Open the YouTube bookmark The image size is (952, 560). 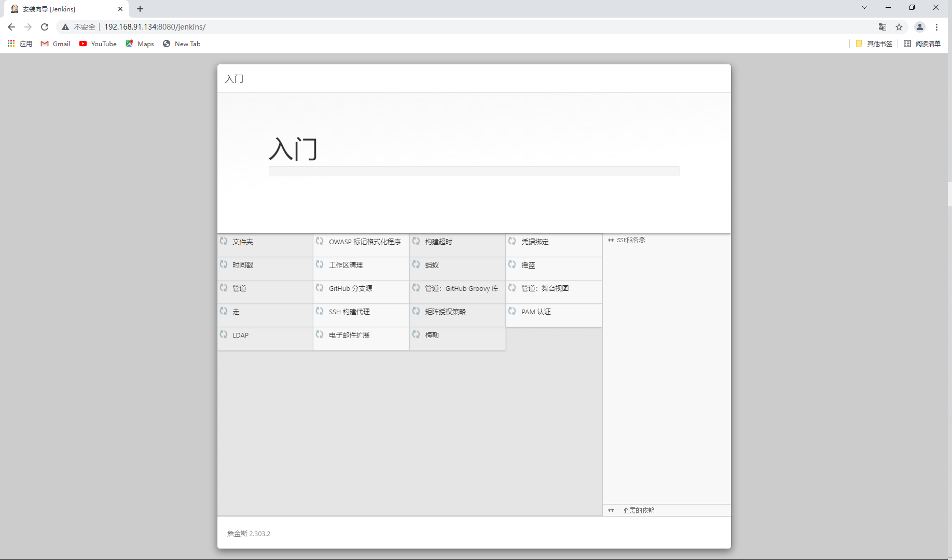click(98, 44)
